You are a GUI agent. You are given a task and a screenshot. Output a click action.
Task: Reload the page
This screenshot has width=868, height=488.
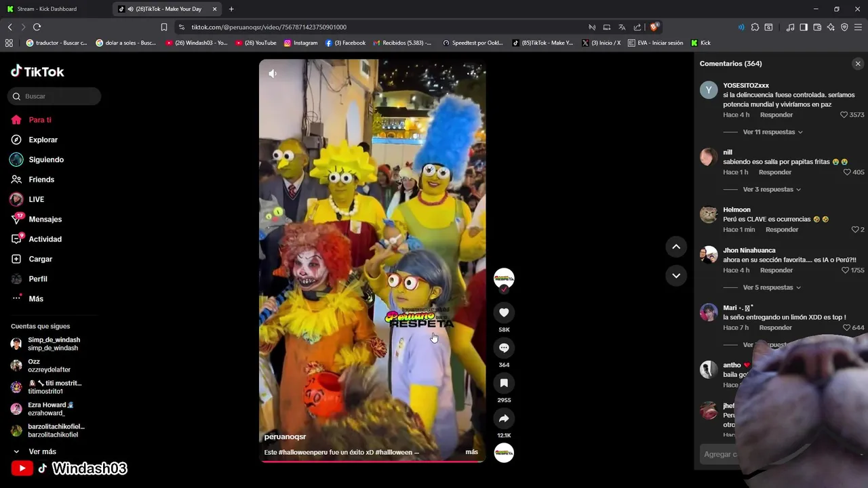coord(37,27)
